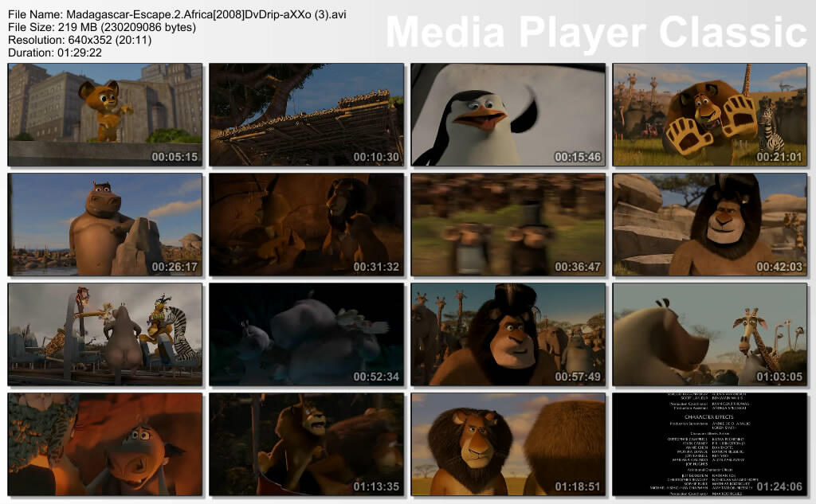Viewport: 816px width, 504px height.
Task: Select the File Size 219 MB line
Action: pyautogui.click(x=102, y=27)
